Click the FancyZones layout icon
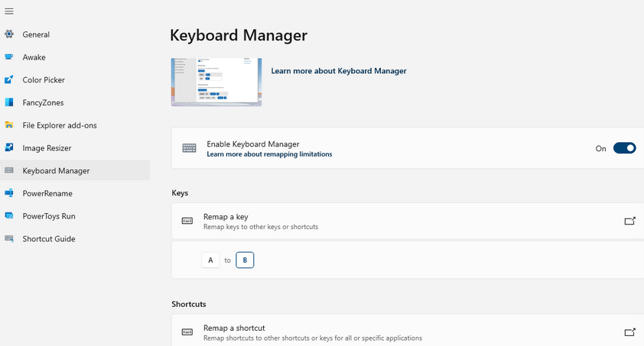Image resolution: width=644 pixels, height=346 pixels. [9, 102]
